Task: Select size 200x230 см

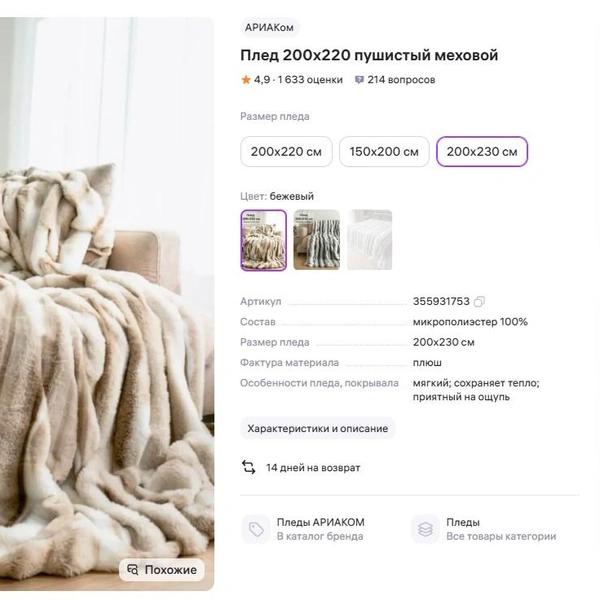Action: [482, 152]
